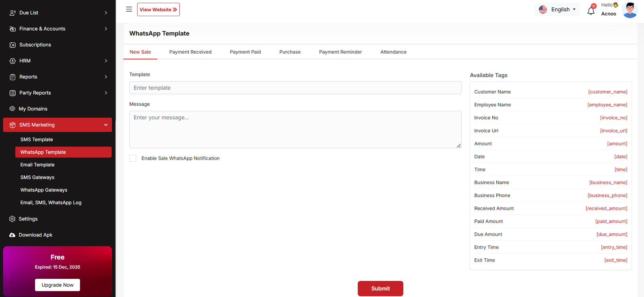Open Email Template in the sidebar

point(37,165)
